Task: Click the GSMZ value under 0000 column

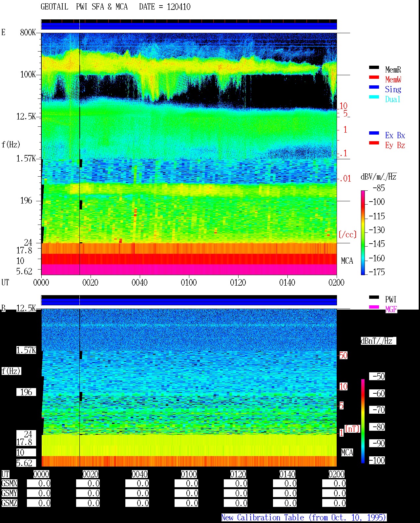Action: (39, 503)
